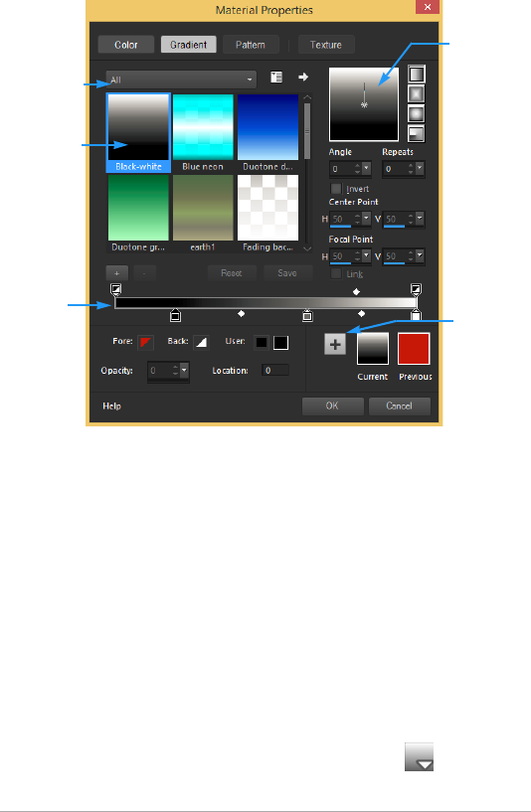
Task: Choose the Sunburst gradient style icon
Action: (x=417, y=113)
